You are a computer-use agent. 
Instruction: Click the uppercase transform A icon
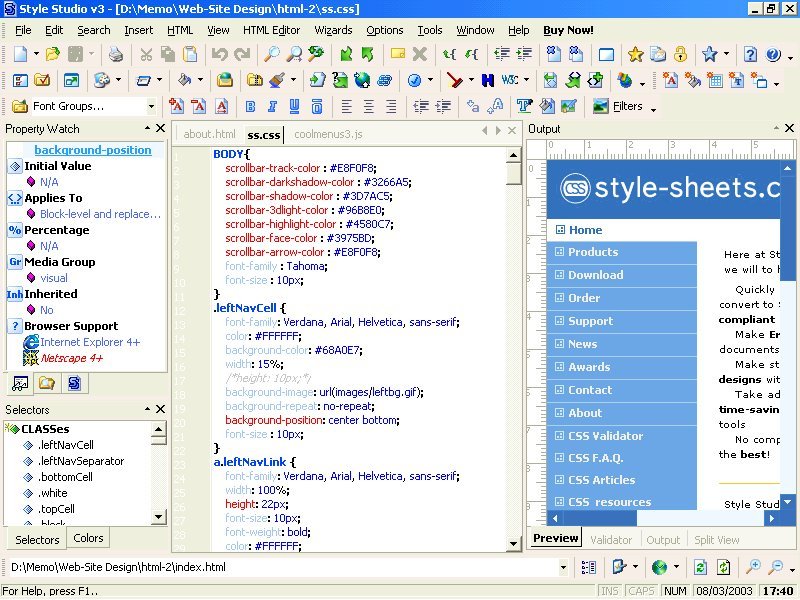496,106
